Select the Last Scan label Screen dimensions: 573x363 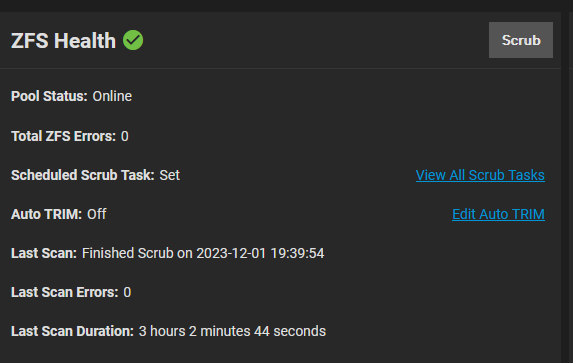pyautogui.click(x=44, y=253)
